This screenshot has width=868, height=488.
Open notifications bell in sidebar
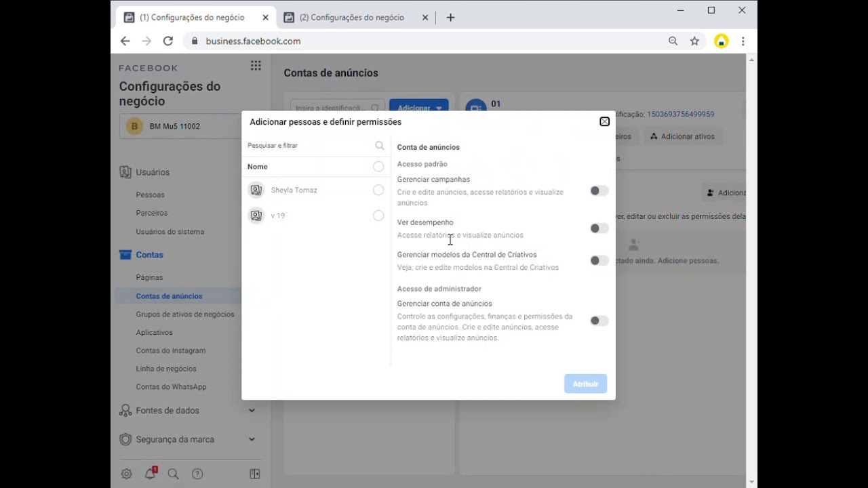coord(150,474)
